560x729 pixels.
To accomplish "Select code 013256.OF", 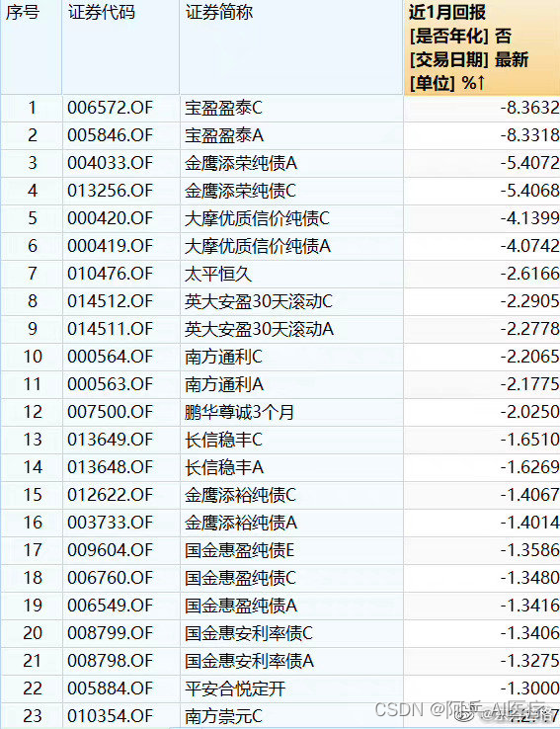I will (111, 191).
